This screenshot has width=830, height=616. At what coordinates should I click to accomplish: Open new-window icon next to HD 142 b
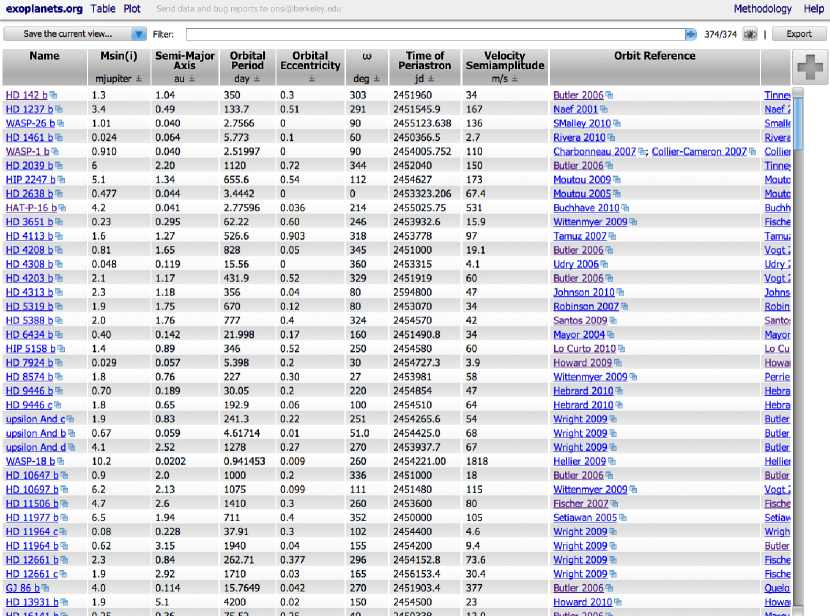pyautogui.click(x=53, y=96)
